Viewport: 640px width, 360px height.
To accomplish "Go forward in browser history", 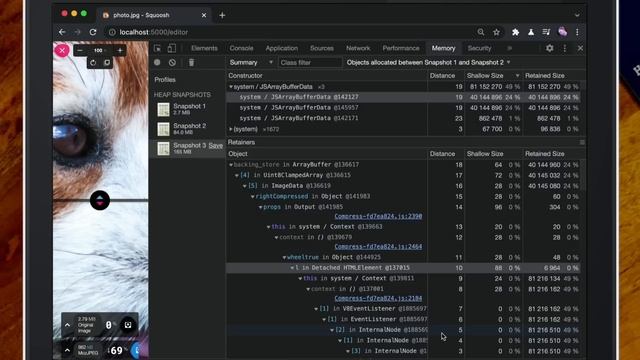I will (x=78, y=32).
